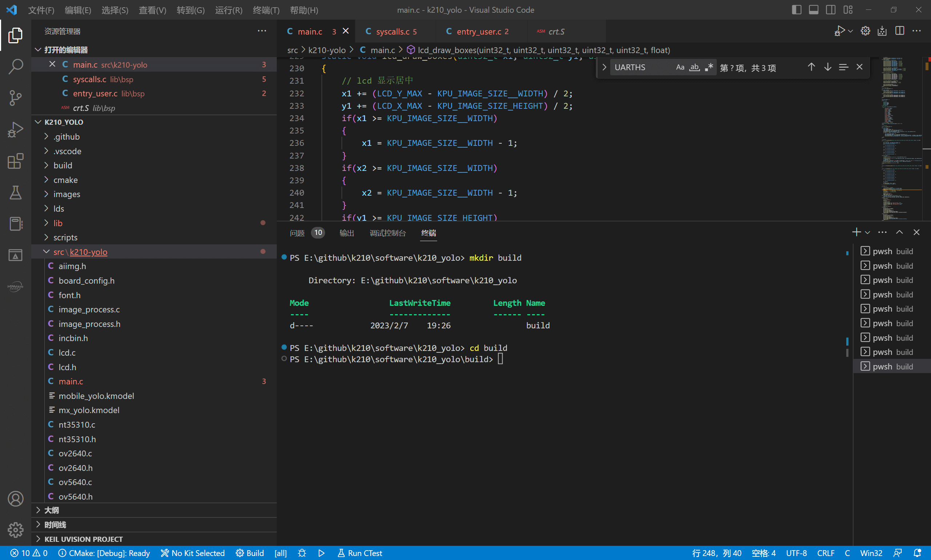Open the 运行(R) menu

tap(229, 10)
